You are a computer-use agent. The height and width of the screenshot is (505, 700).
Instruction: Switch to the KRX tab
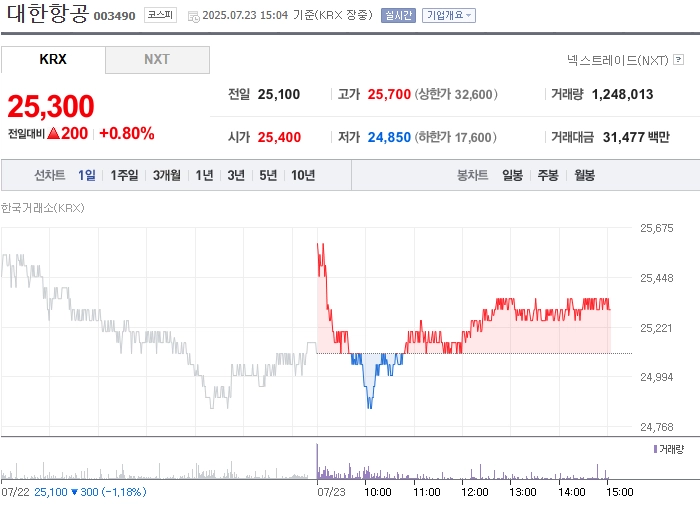click(53, 59)
